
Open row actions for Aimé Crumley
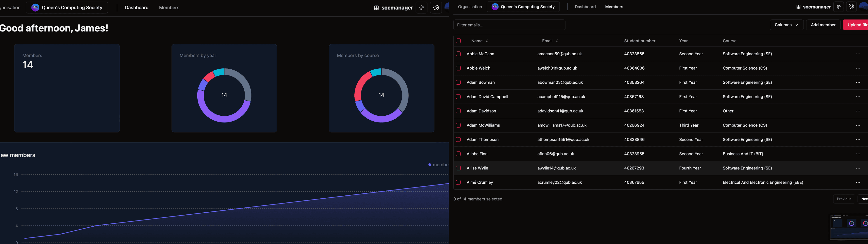pos(858,182)
